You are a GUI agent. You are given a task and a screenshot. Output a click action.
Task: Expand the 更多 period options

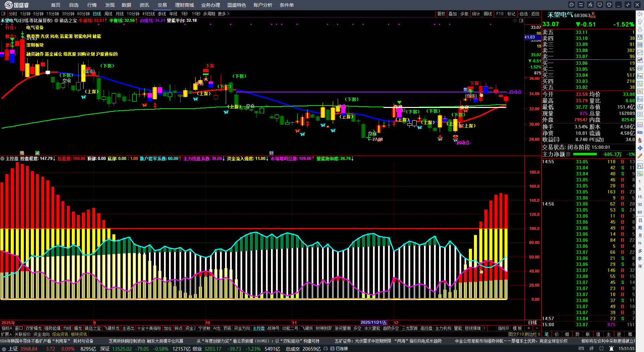click(223, 14)
